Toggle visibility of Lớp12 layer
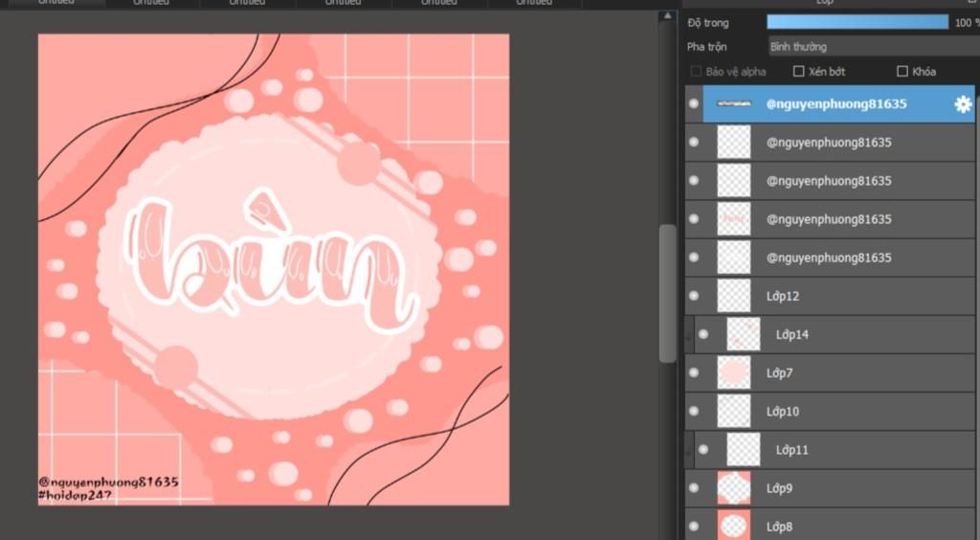Viewport: 980px width, 540px height. pyautogui.click(x=693, y=296)
